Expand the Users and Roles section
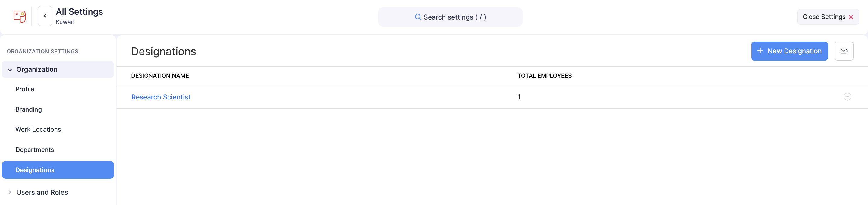Screen dimensions: 868x205 (10, 192)
